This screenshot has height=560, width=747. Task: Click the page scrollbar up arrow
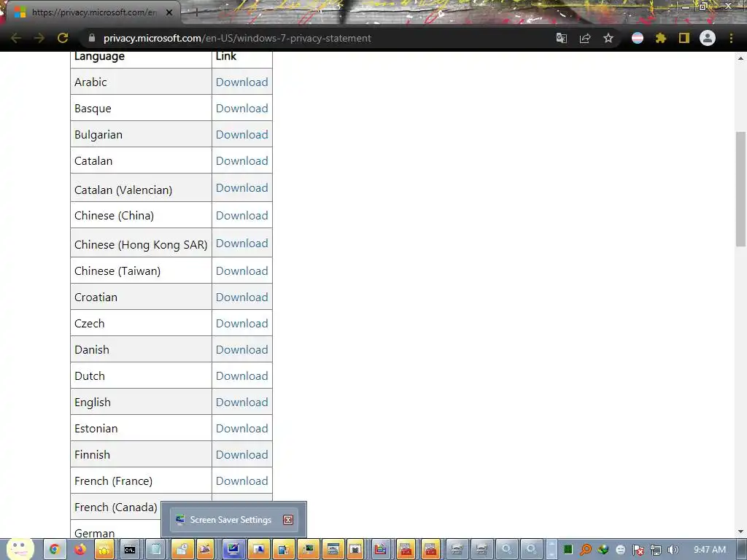[741, 58]
